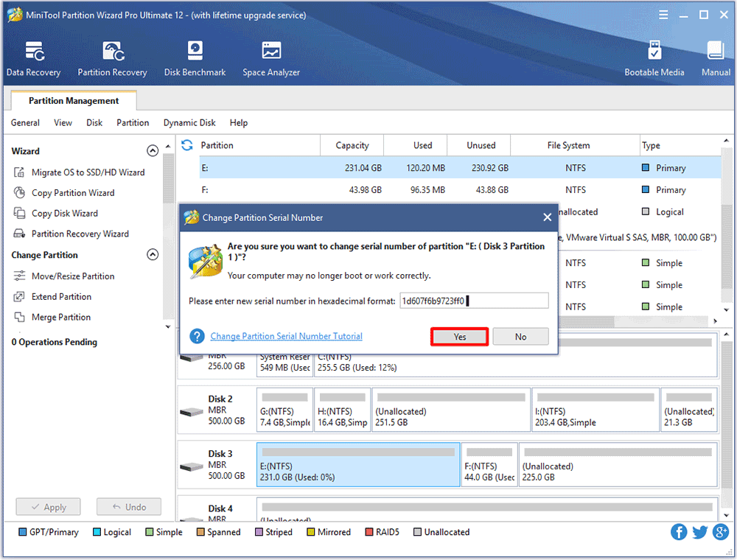Viewport: 737px width, 560px height.
Task: Confirm serial number change with Yes
Action: tap(458, 336)
